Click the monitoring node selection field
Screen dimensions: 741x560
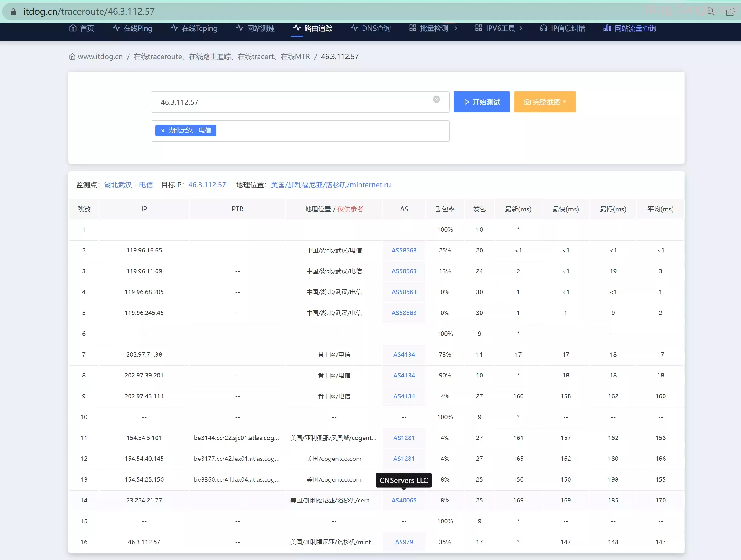click(332, 131)
